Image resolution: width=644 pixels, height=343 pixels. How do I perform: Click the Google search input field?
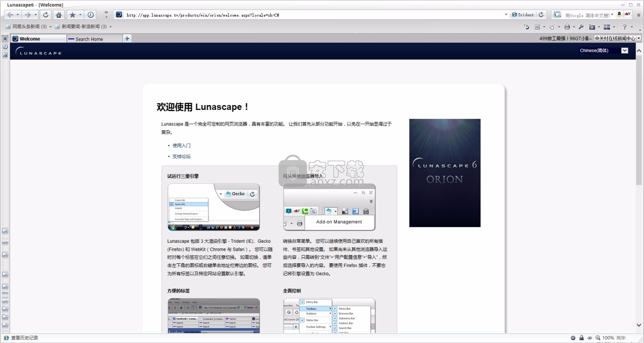coord(587,15)
